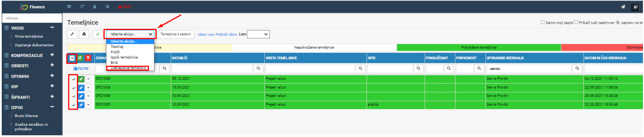This screenshot has height=137, width=644.
Task: Select 'Knjiži' from action list
Action: click(130, 52)
